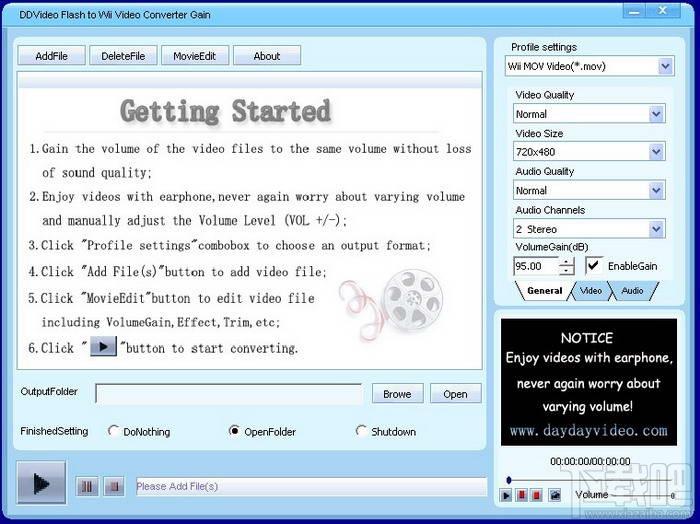
Task: Open the MovieEdit editor
Action: (195, 56)
